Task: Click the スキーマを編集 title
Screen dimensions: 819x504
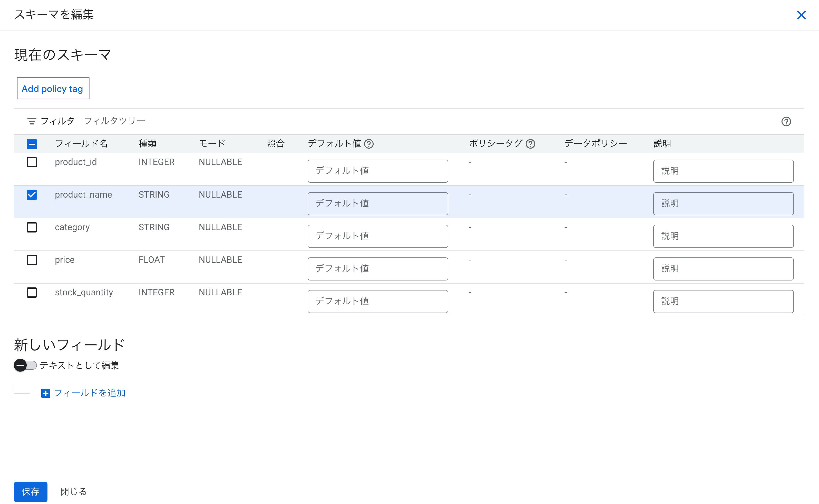Action: (54, 14)
